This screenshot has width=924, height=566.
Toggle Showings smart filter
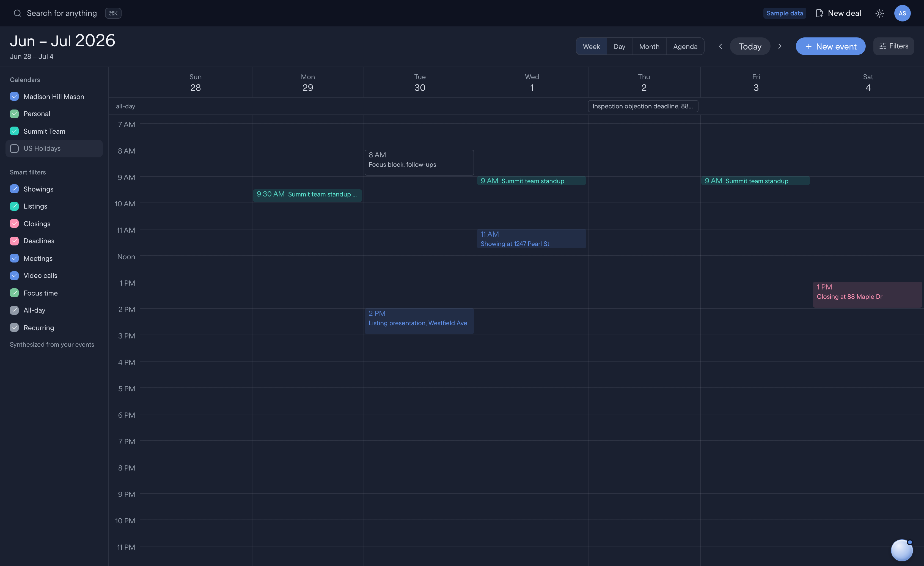[x=14, y=189]
